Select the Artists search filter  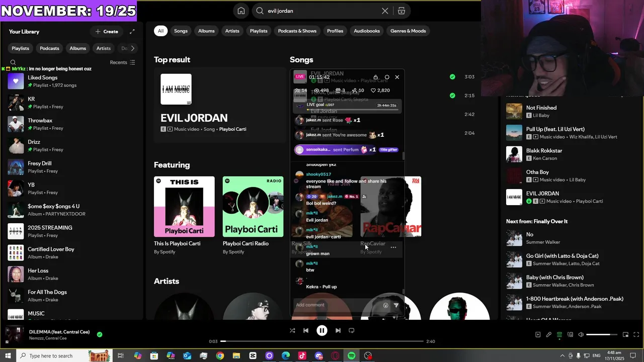(x=232, y=31)
